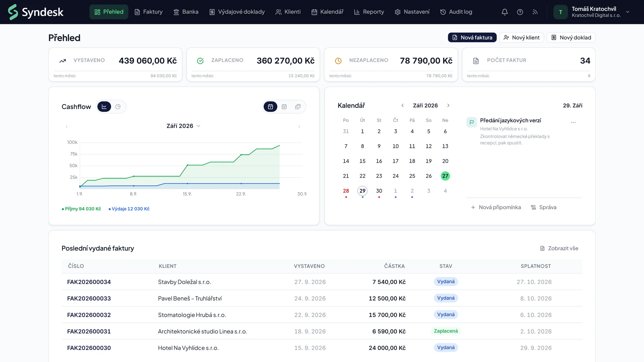Open the notifications bell

(x=504, y=12)
